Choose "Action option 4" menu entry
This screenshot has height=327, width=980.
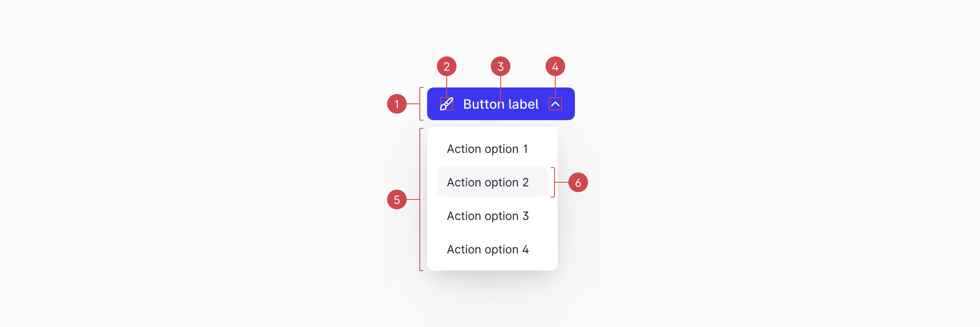click(488, 249)
